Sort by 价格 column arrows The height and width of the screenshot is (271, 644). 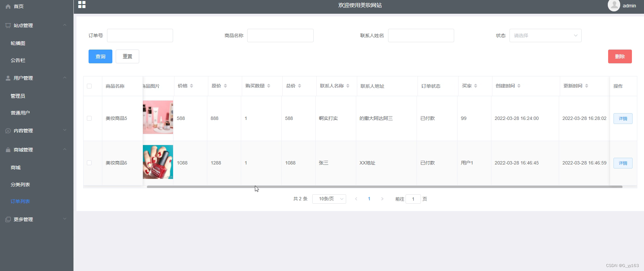click(x=192, y=86)
